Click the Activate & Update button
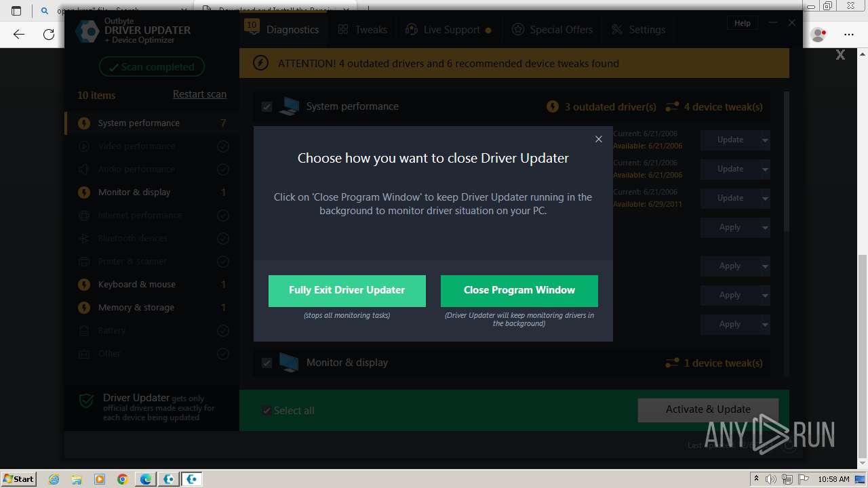Screen dimensions: 868x488 click(708, 409)
